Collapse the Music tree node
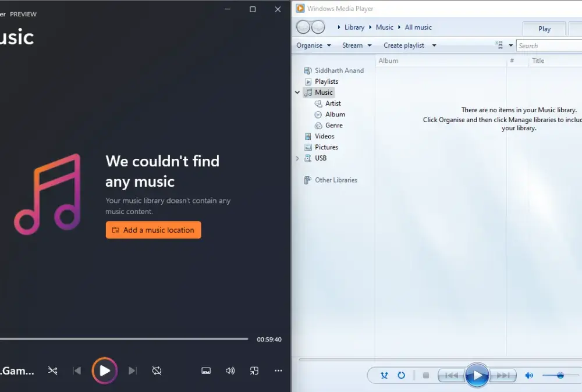This screenshot has width=582, height=392. (297, 92)
